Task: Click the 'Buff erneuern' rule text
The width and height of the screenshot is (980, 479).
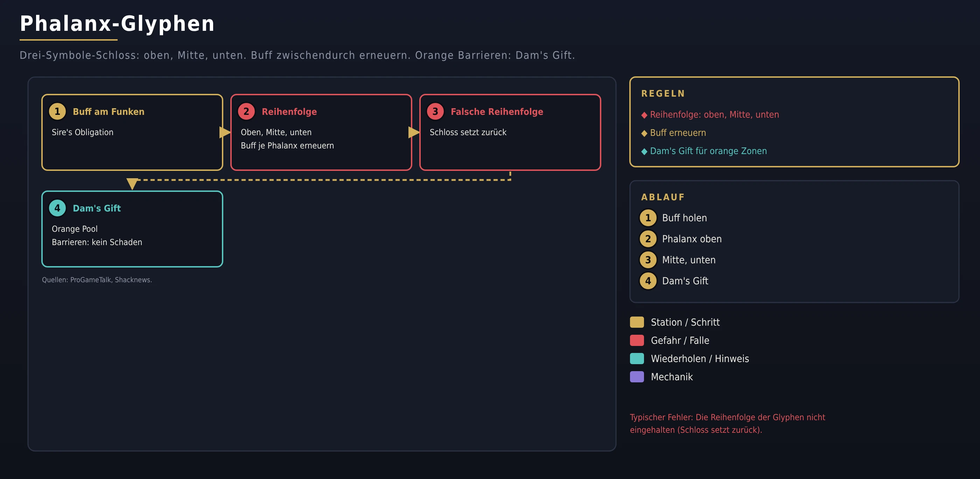Action: point(678,133)
